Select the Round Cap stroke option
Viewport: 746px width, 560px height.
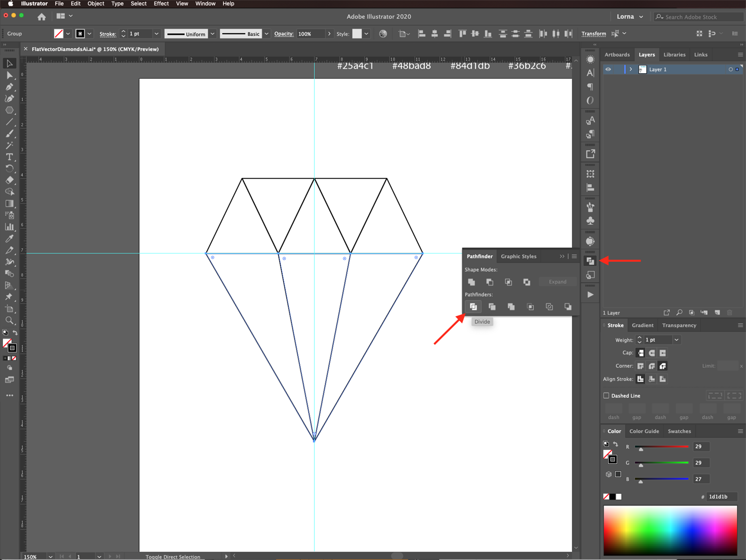point(652,353)
